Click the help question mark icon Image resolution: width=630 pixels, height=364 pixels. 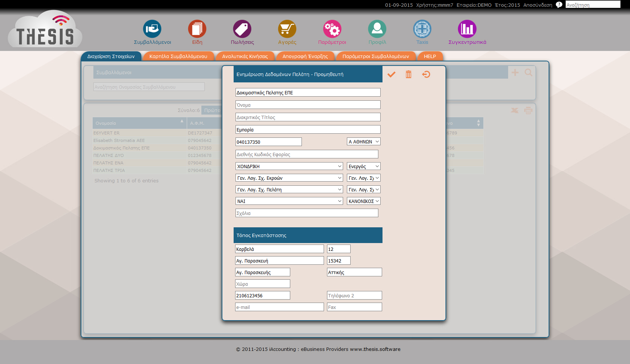559,5
